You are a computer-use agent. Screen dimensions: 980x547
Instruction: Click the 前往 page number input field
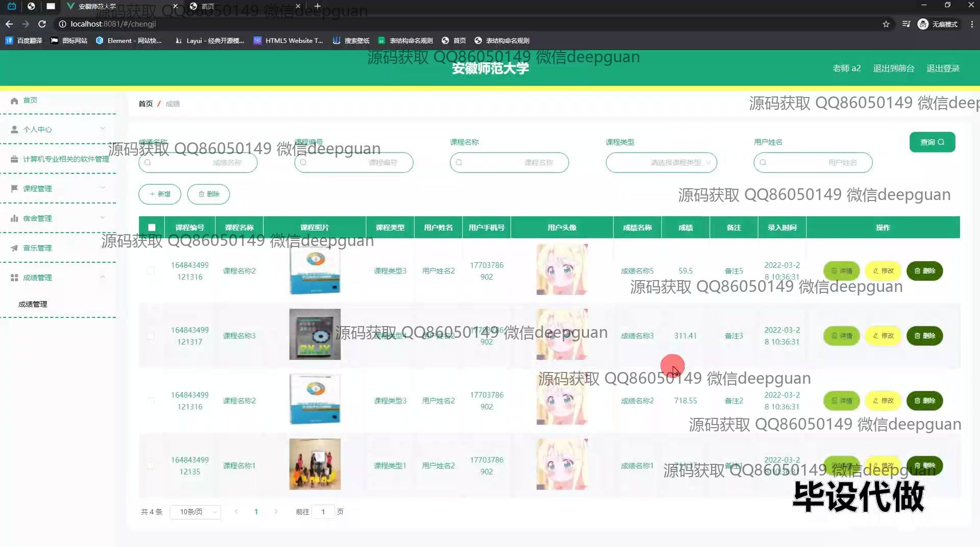click(323, 512)
